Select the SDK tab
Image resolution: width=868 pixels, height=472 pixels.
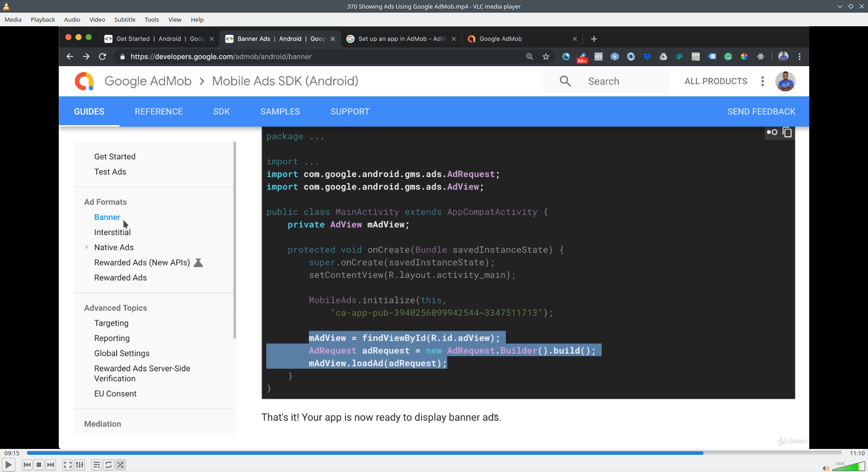point(222,112)
